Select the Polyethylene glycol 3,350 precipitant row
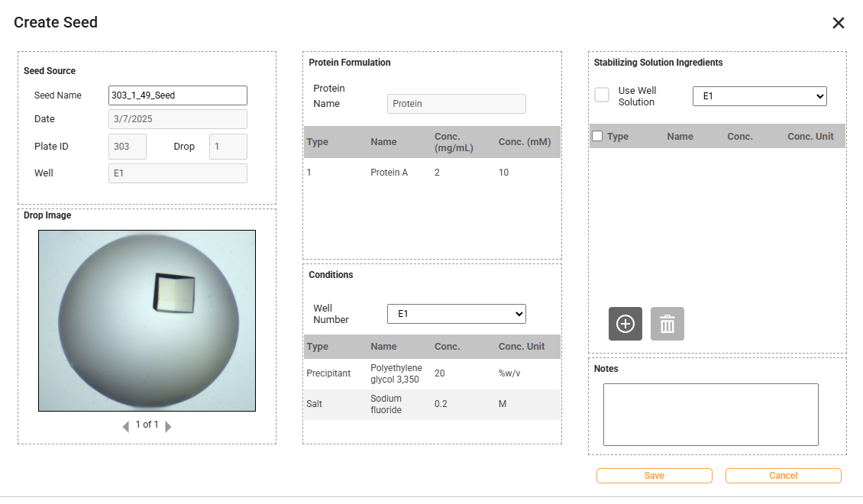Image resolution: width=863 pixels, height=504 pixels. point(431,373)
